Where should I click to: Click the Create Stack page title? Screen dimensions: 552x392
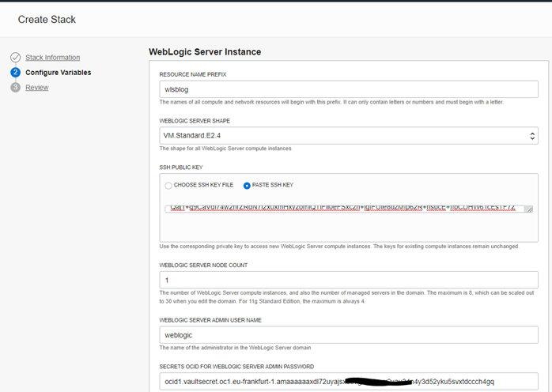click(47, 19)
